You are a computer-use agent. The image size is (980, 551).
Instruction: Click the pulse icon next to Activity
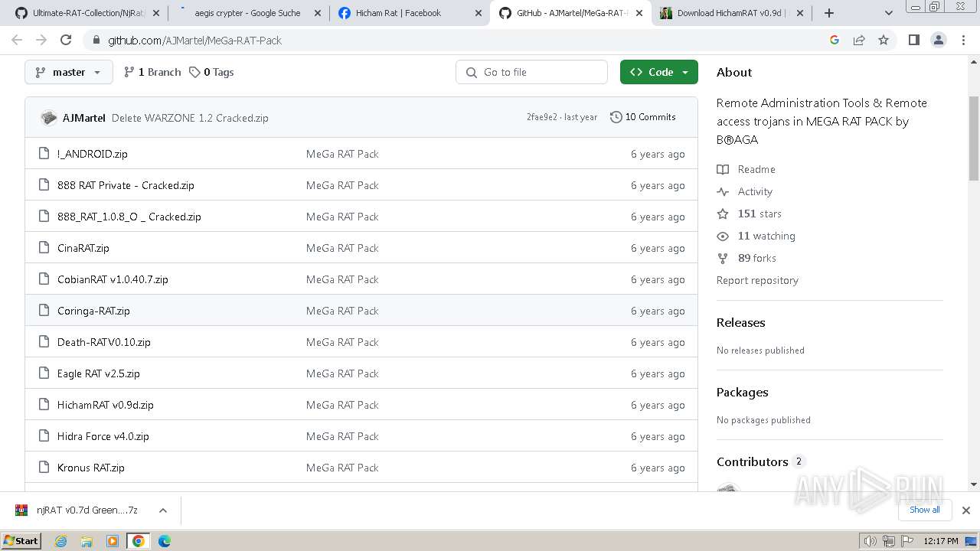pos(723,191)
